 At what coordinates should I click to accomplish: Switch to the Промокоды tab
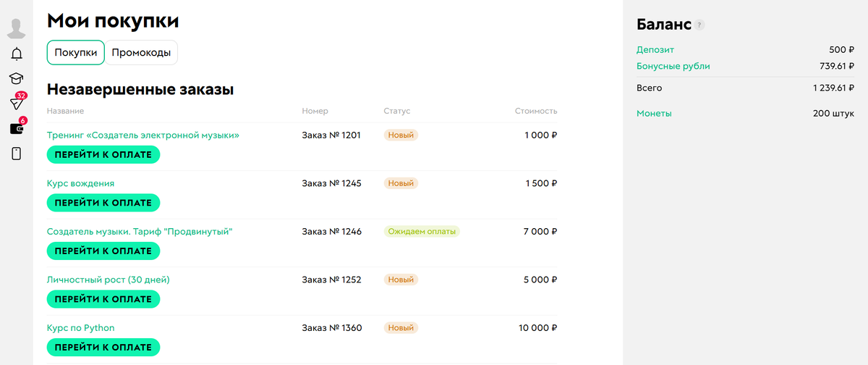coord(141,53)
